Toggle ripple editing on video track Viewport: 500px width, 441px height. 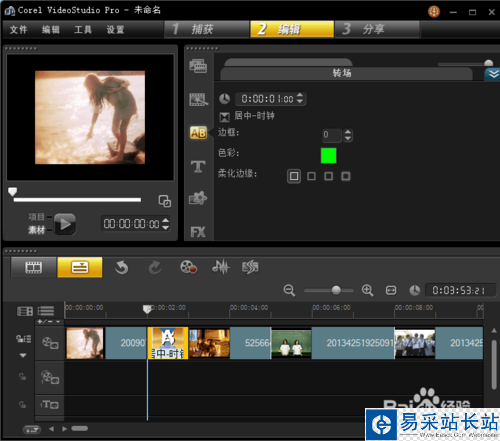coord(24,339)
